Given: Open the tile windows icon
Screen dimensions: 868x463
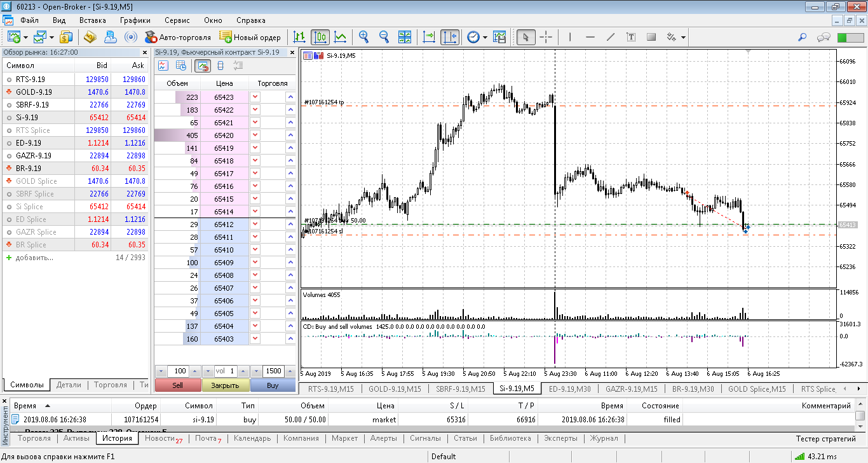Looking at the screenshot, I should [x=405, y=37].
